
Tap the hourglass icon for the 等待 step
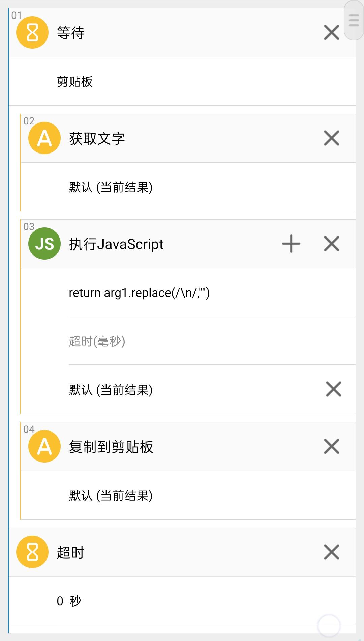[x=32, y=33]
